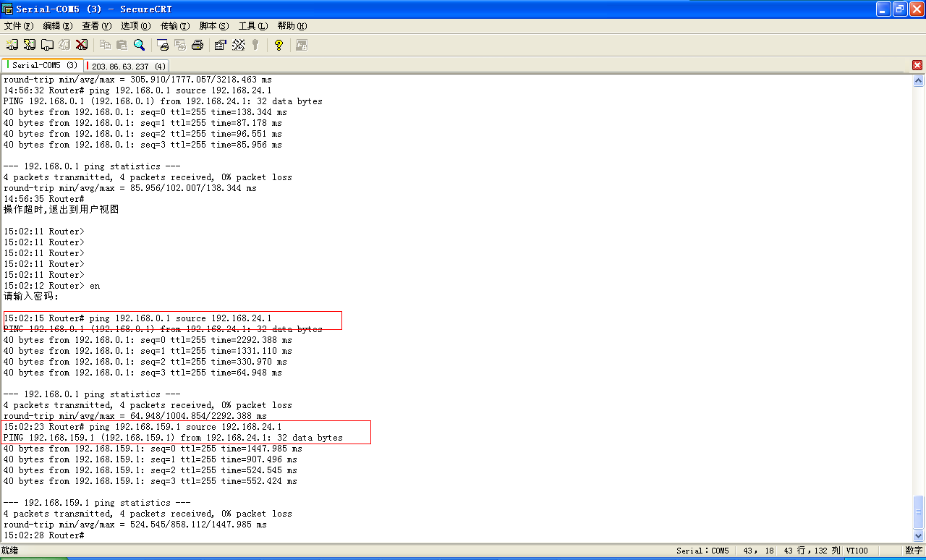Open the 选项(O) menu

136,26
